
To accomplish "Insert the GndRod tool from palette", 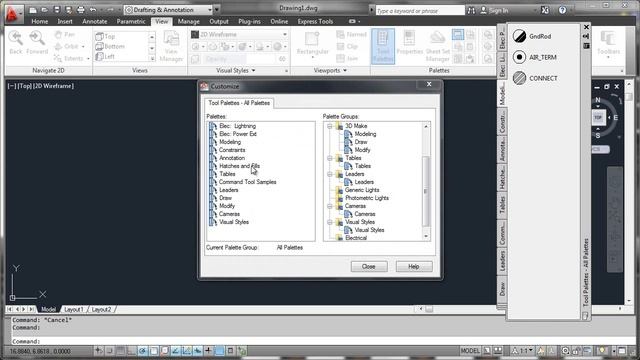I will 532,36.
